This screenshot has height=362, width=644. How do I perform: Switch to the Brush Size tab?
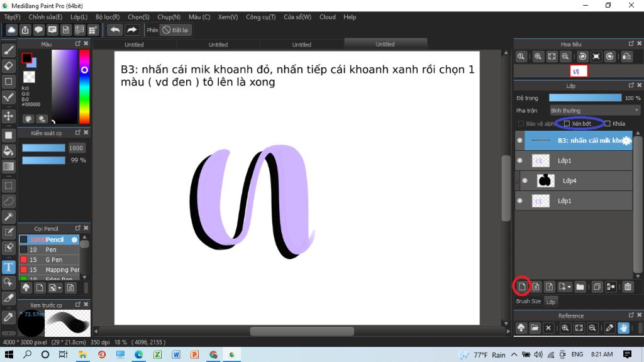[x=528, y=301]
